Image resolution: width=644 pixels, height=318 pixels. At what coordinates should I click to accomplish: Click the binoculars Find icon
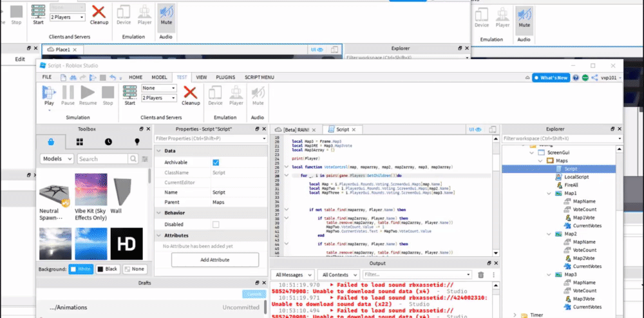point(73,77)
